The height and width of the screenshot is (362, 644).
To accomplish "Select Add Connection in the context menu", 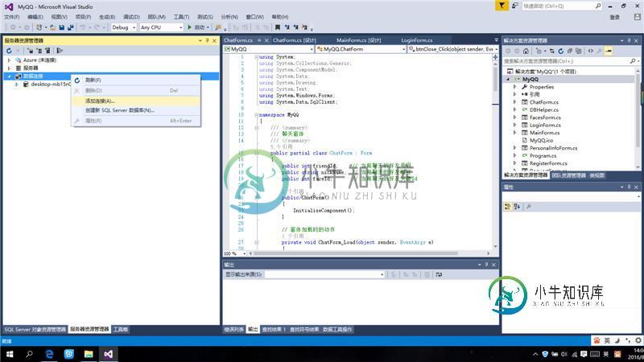I will [135, 101].
